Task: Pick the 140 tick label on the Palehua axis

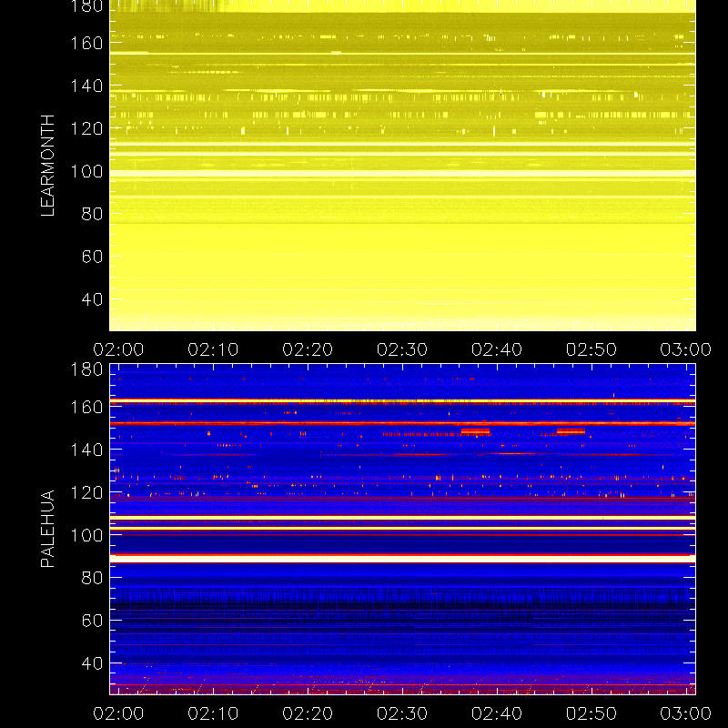Action: click(x=86, y=450)
